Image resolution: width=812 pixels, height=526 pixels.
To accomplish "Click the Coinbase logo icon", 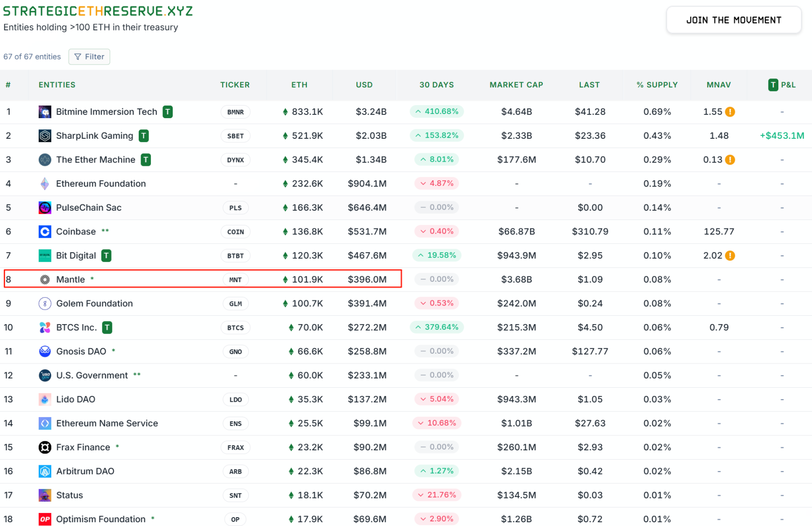I will [x=45, y=232].
